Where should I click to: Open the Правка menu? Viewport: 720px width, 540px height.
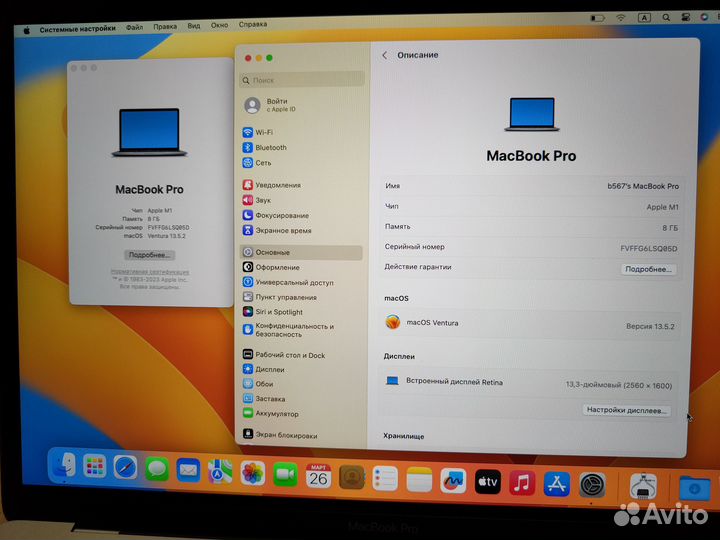click(165, 27)
